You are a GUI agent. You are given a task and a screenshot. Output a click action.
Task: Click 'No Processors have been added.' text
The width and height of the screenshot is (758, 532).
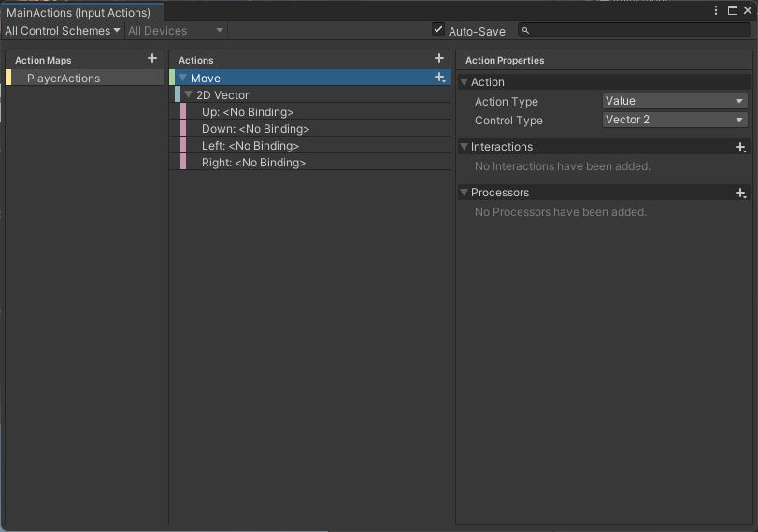click(560, 212)
